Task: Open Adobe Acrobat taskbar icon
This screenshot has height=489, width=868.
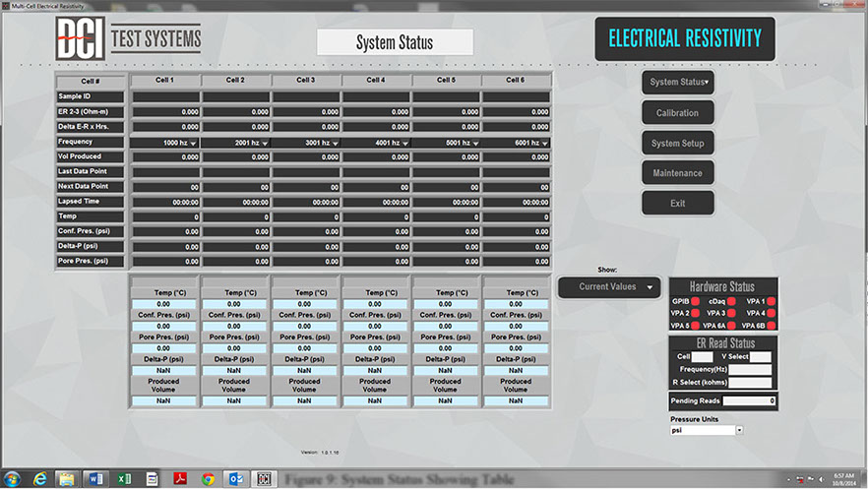Action: point(180,479)
